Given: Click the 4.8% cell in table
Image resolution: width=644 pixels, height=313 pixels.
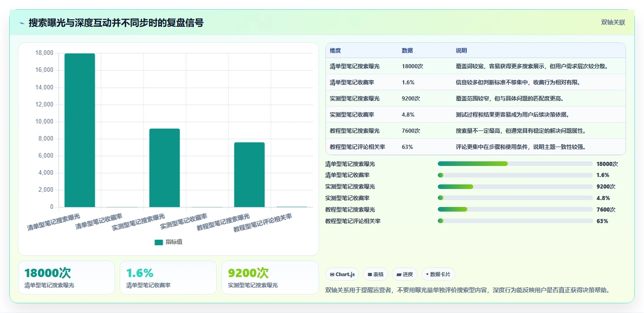Looking at the screenshot, I should [408, 115].
